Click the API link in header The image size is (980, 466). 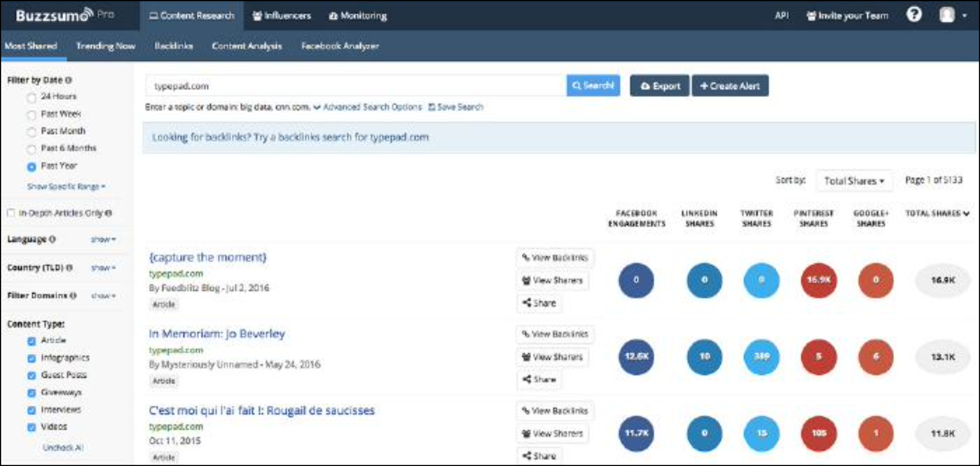coord(782,15)
